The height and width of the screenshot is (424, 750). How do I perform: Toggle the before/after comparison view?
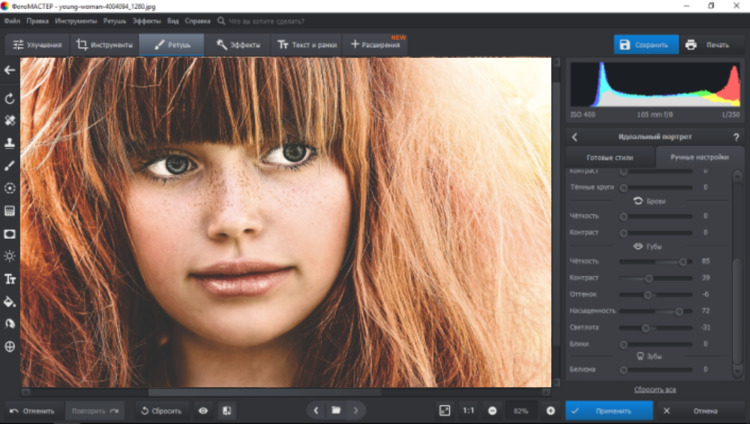(227, 410)
